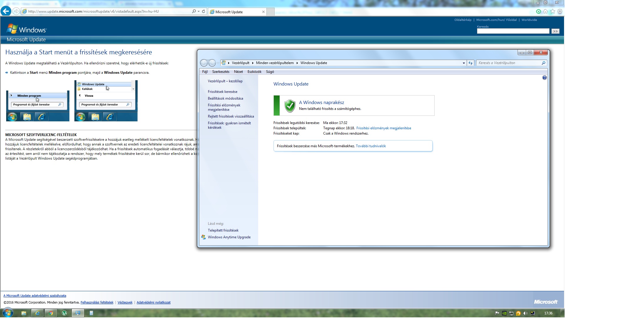Close the Microsoft Update browser tab
Image resolution: width=644 pixels, height=320 pixels.
click(263, 12)
